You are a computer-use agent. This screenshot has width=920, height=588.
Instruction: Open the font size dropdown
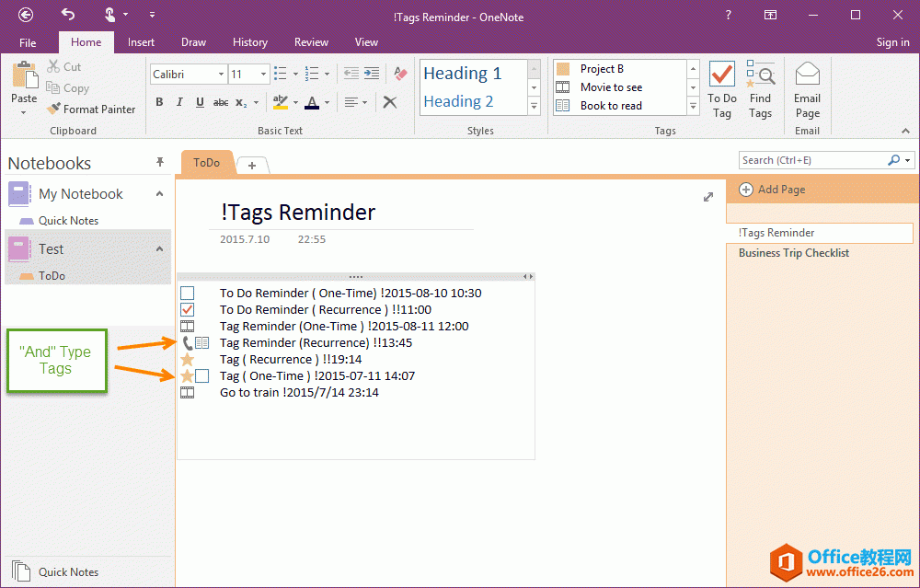[x=264, y=75]
